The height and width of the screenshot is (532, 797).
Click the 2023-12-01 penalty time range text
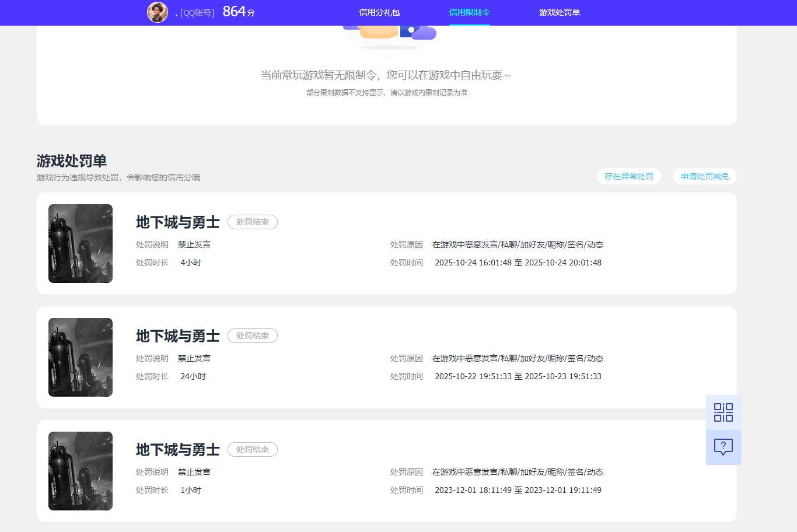pos(518,490)
